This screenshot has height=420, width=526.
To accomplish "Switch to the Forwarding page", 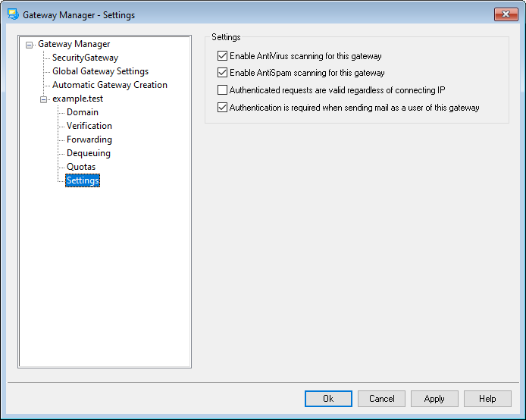I will 89,139.
